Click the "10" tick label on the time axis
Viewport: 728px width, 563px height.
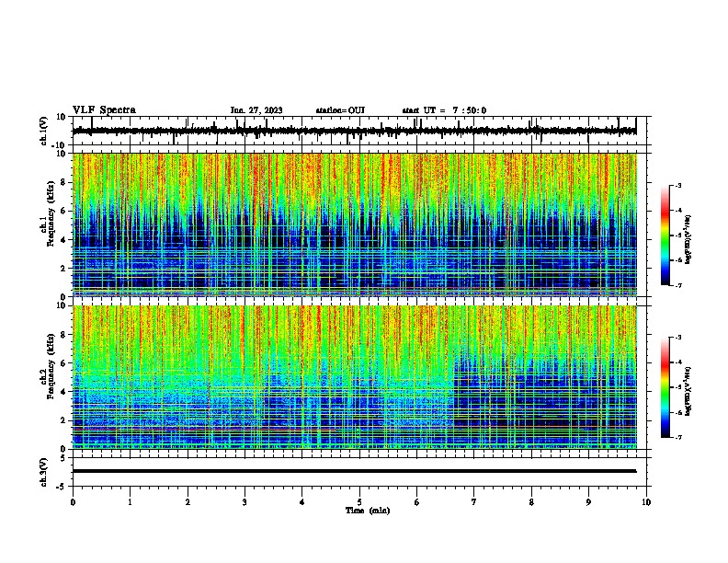(646, 502)
